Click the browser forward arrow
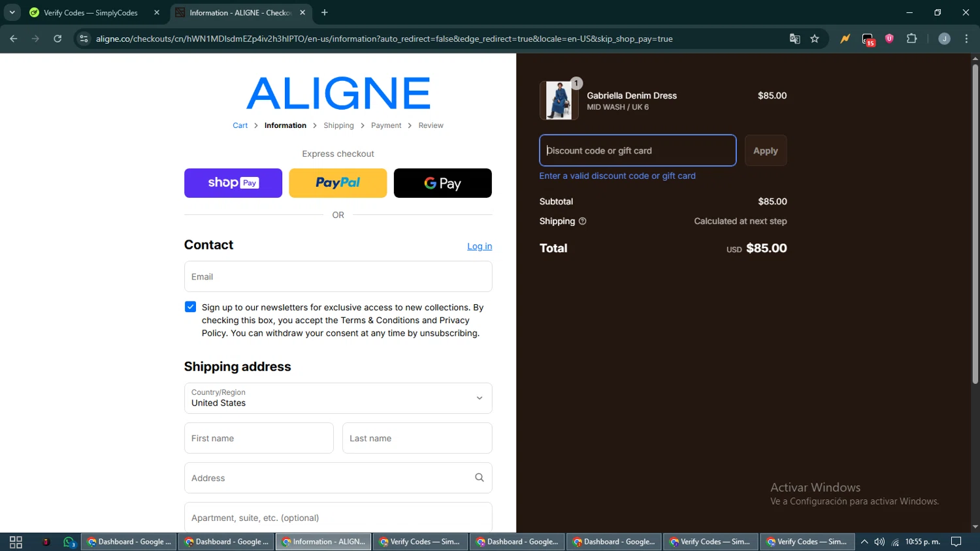This screenshot has width=980, height=551. coord(35,39)
